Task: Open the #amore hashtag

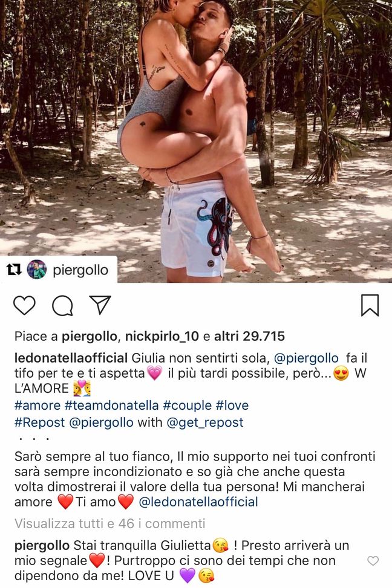Action: pyautogui.click(x=37, y=405)
